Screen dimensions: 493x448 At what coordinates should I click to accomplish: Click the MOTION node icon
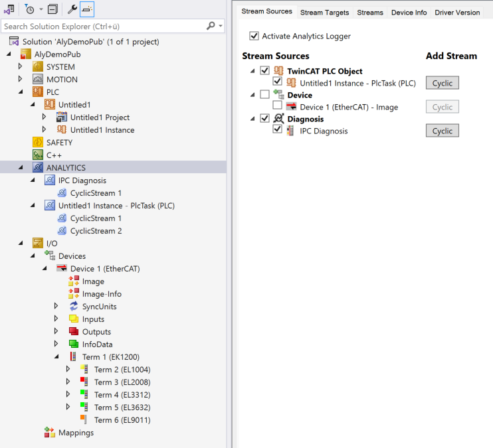click(38, 80)
